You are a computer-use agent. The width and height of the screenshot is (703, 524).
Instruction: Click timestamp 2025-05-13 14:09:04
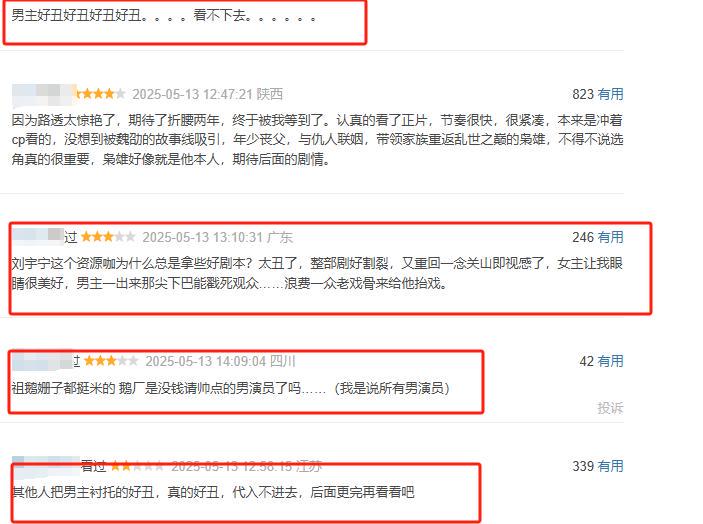206,361
